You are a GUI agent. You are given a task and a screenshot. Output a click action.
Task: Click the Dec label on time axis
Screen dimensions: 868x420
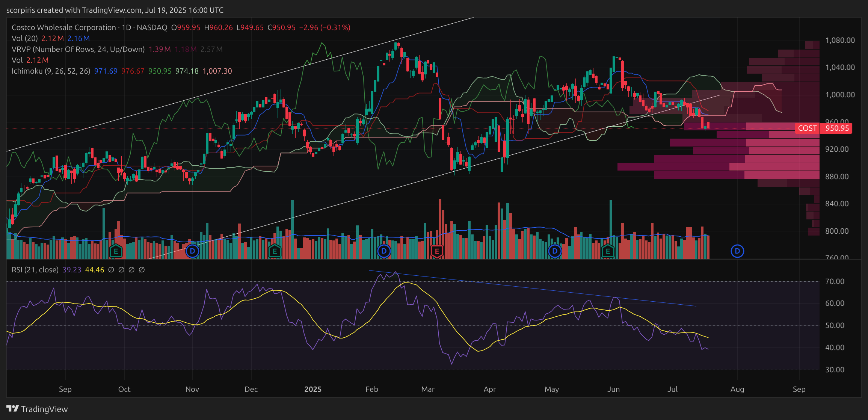(x=251, y=389)
